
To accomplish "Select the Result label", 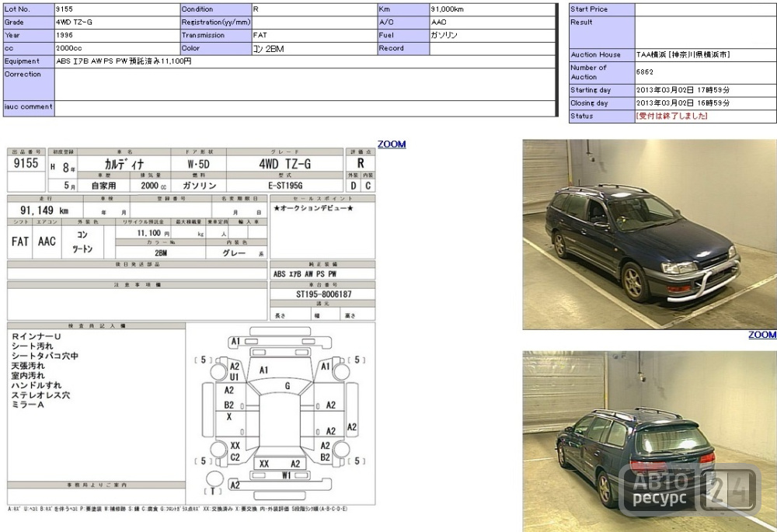I will 581,23.
